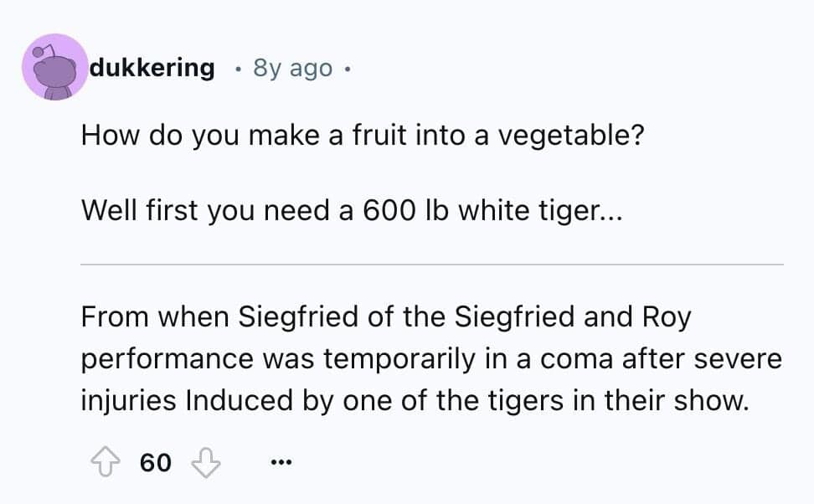Click the paragraph starting "From when Siegfried"
This screenshot has height=504, width=814.
(x=430, y=359)
